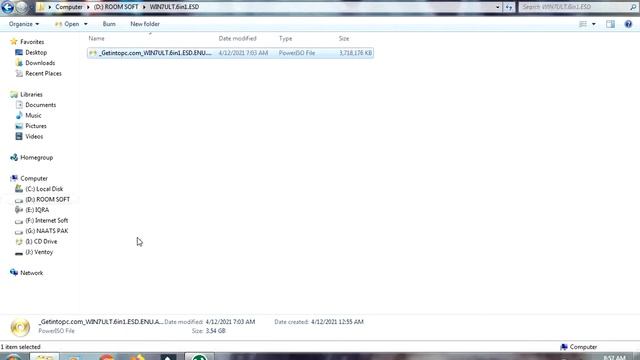Screen dimensions: 640x360
Task: Click Date modified value in details pane
Action: click(230, 322)
